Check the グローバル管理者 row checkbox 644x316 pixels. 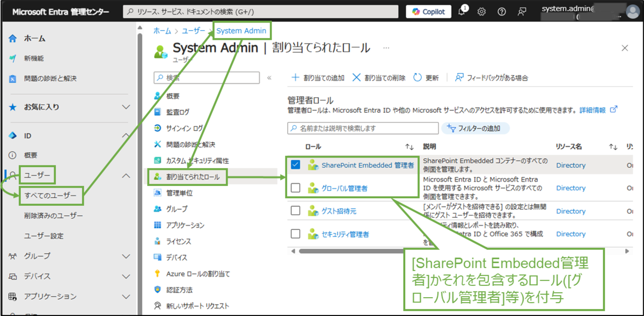[295, 188]
